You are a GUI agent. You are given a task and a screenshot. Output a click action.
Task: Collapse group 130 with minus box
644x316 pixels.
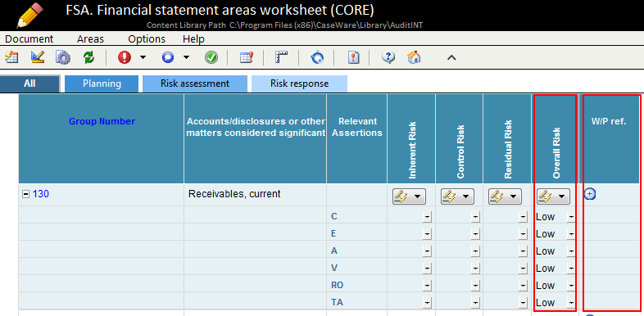(25, 194)
